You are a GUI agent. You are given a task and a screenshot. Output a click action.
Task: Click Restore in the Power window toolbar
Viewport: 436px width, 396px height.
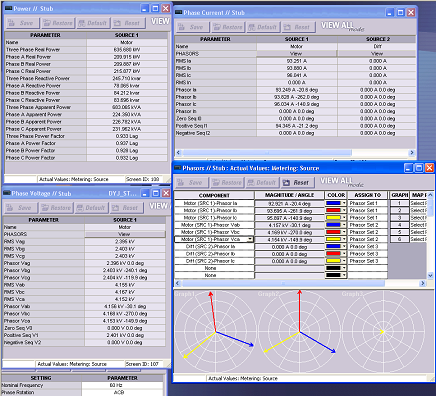(x=58, y=23)
